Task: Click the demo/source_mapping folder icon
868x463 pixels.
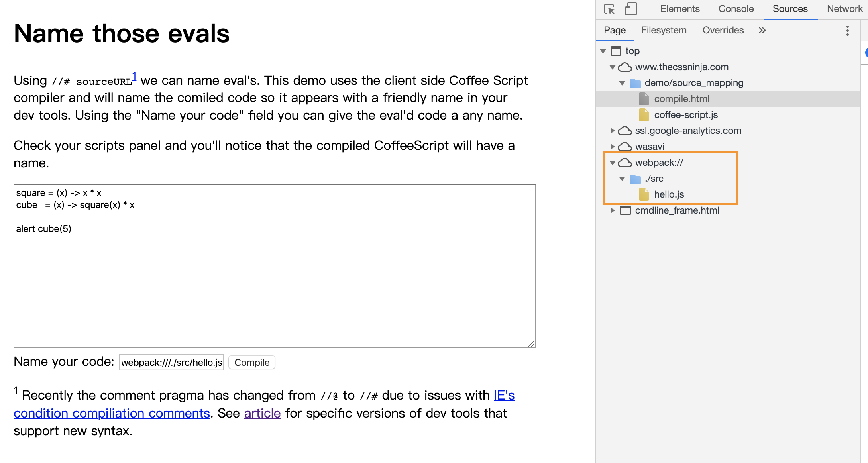Action: pyautogui.click(x=635, y=83)
